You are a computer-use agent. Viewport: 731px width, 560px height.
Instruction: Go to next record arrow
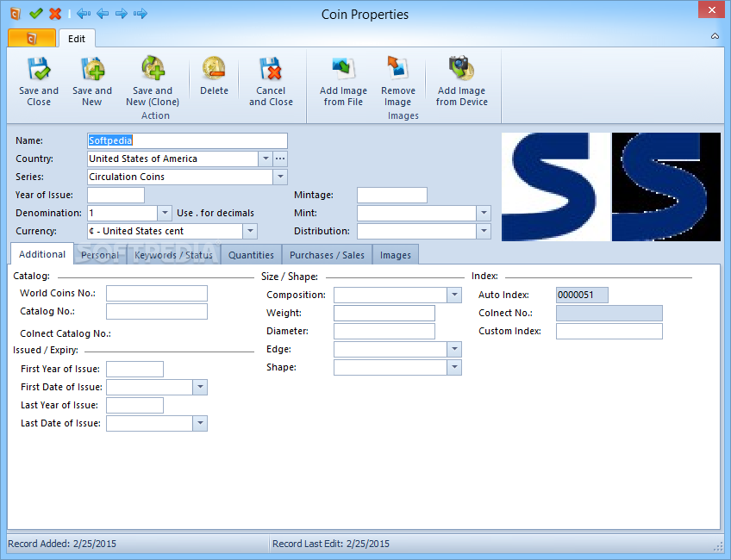122,14
